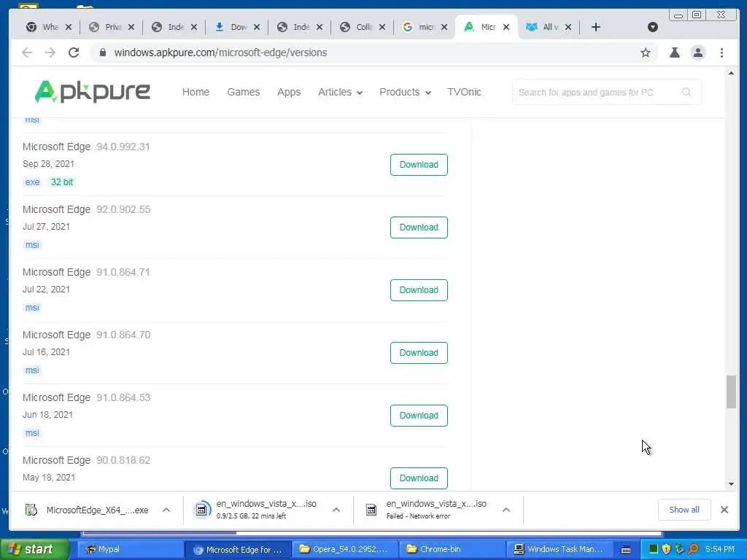Screen dimensions: 747x560
Task: Expand options for MicrosoftEdge_X64 exe download
Action: point(166,510)
